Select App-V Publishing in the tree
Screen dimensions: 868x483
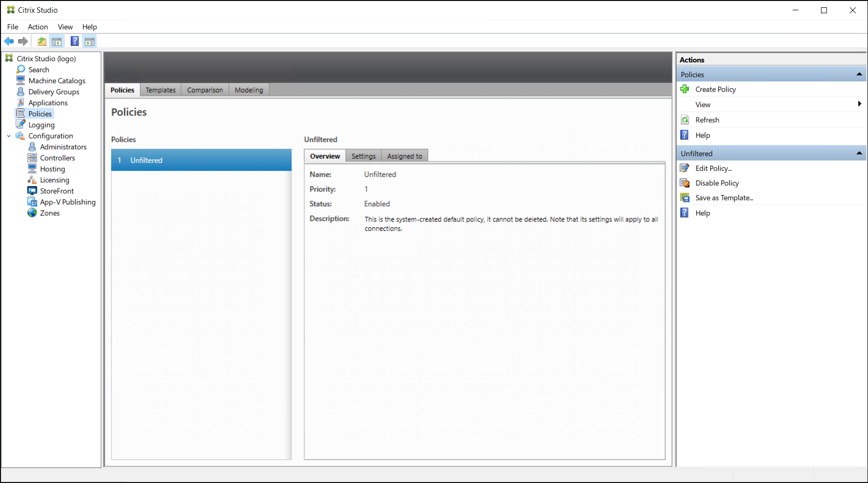[x=68, y=202]
